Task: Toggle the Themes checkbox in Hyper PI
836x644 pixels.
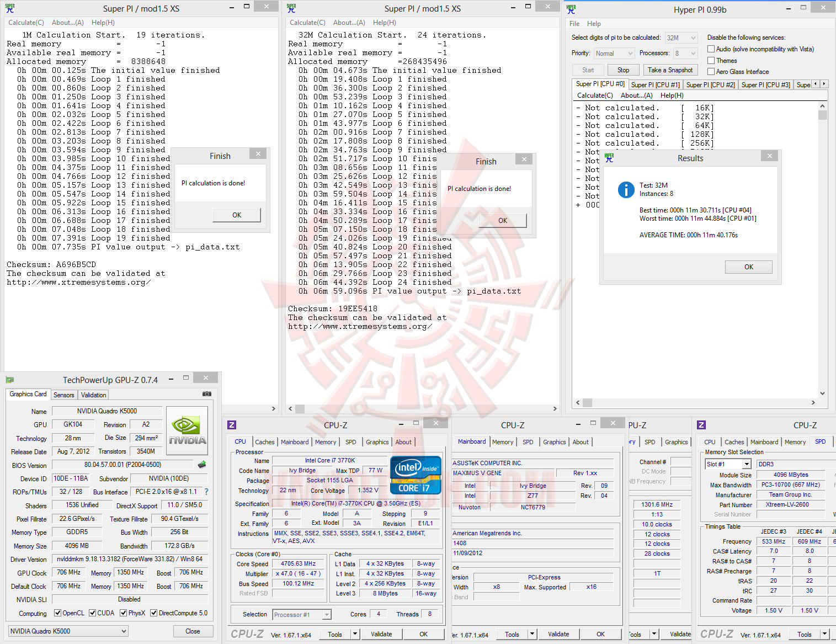Action: [711, 60]
